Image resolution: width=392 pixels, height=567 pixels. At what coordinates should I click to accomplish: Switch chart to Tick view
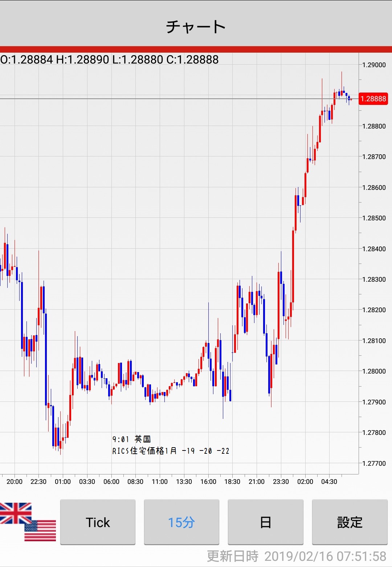coord(98,522)
